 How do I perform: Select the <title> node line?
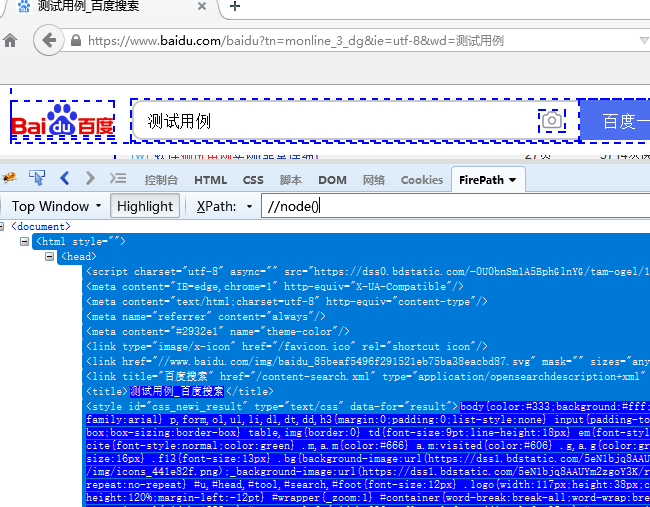coord(179,391)
